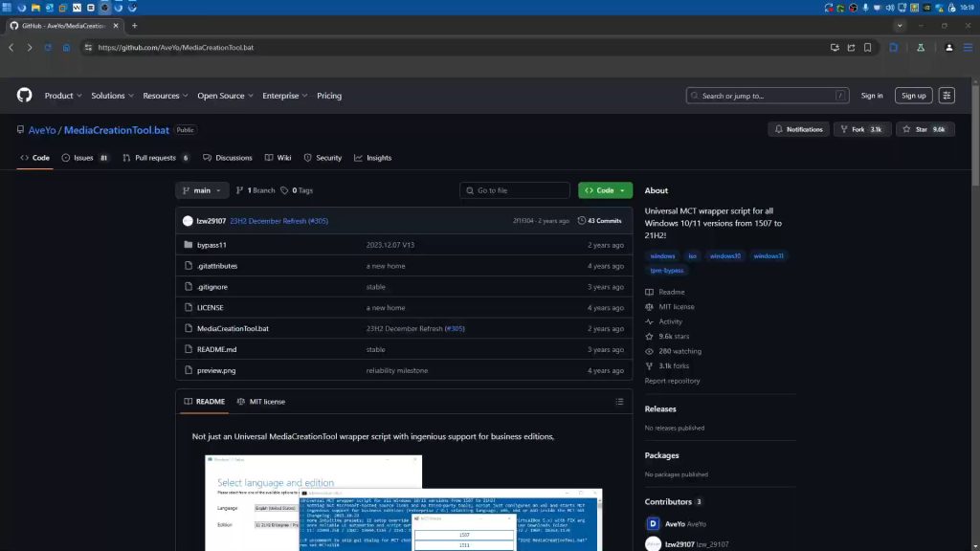The height and width of the screenshot is (551, 980).
Task: Reload the page with refresh icon
Action: 48,48
